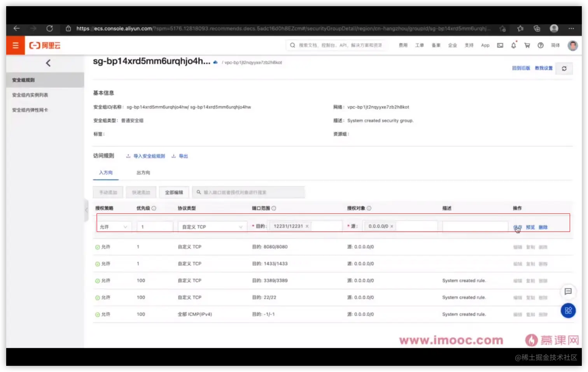Open the browser favorites list icon
This screenshot has width=588, height=372.
(x=520, y=28)
